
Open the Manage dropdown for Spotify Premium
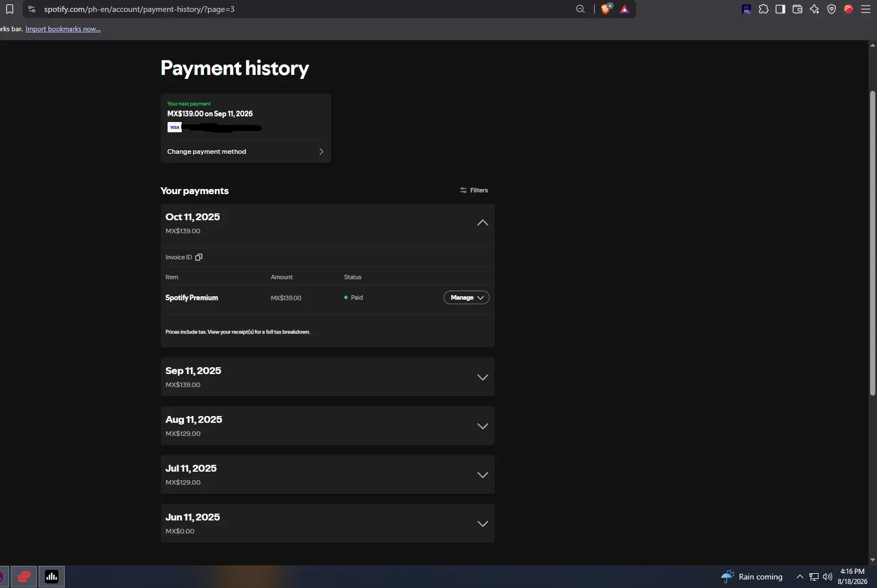(x=466, y=297)
